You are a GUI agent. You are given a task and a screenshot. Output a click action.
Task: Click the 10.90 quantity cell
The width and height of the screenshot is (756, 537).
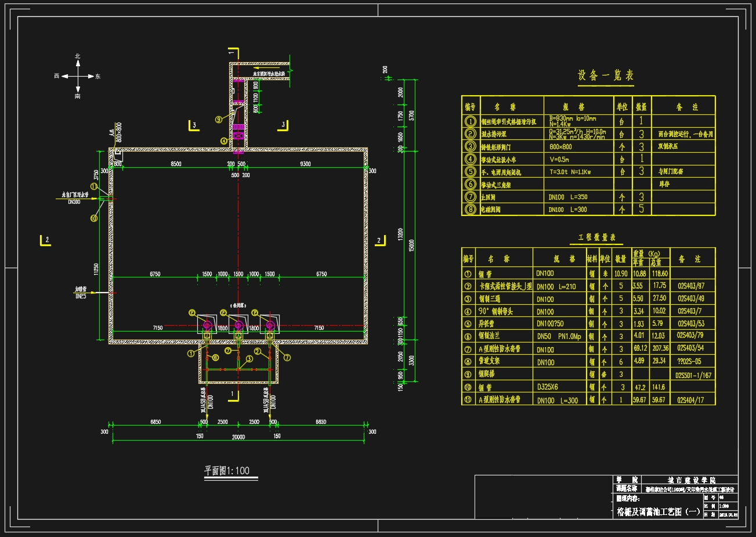click(621, 273)
